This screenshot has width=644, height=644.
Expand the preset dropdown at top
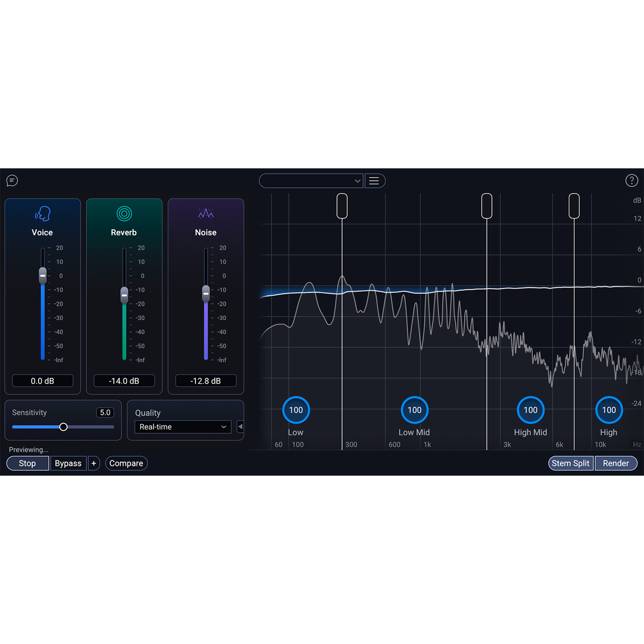(311, 181)
